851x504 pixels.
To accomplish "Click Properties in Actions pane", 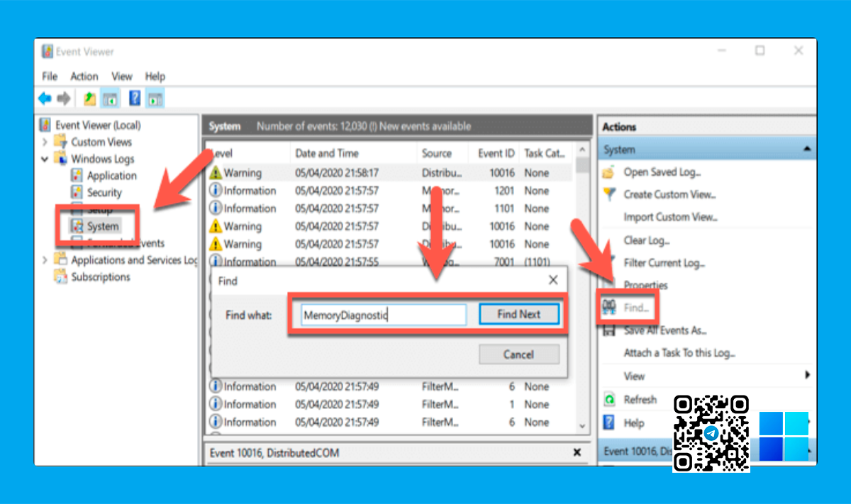I will click(x=646, y=285).
